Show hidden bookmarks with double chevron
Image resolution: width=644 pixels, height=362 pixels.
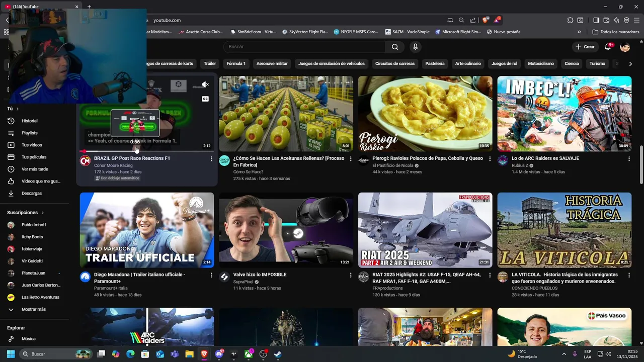579,32
